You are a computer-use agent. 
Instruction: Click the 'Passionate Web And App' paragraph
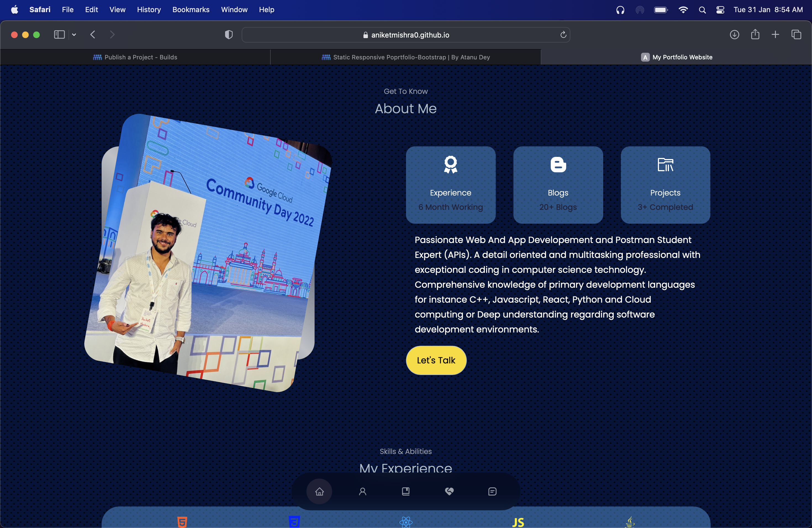tap(557, 284)
